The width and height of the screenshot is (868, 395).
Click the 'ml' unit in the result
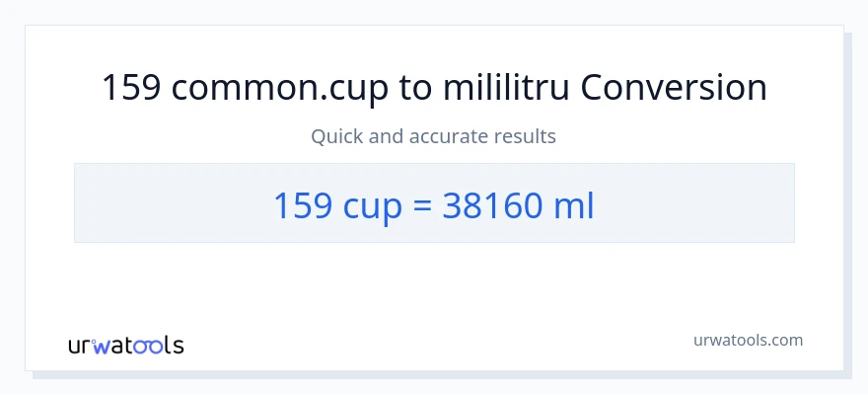pos(576,205)
